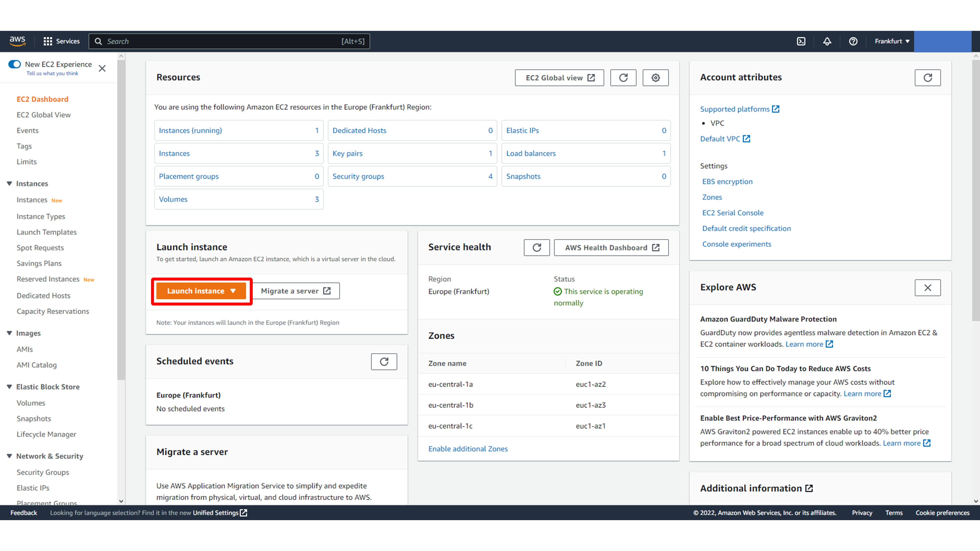
Task: Collapse the Instances sidebar section
Action: pyautogui.click(x=10, y=184)
